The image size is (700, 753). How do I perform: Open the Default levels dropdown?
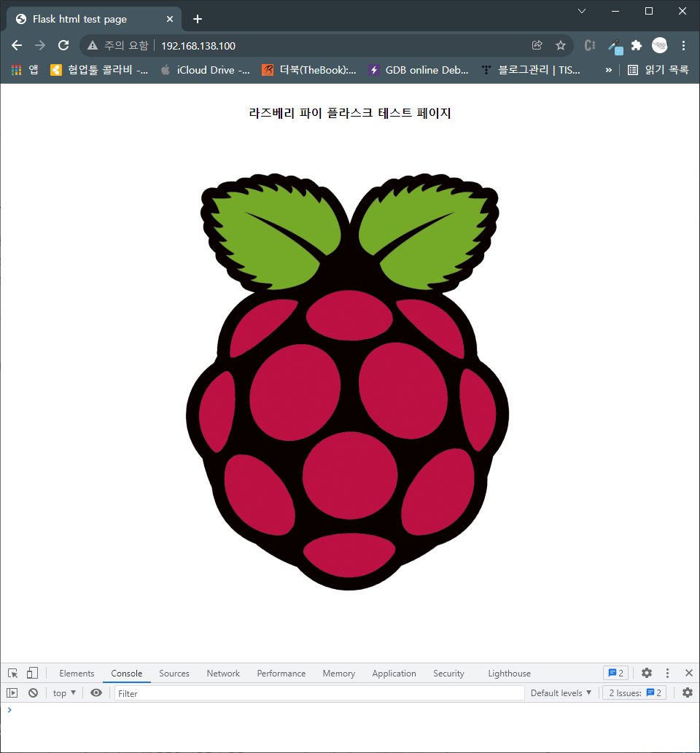coord(561,693)
